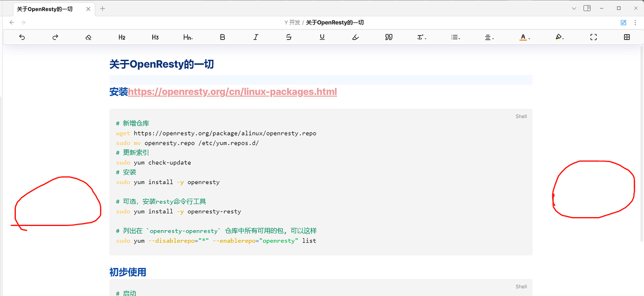Open the list type dropdown
The height and width of the screenshot is (296, 644).
tap(456, 37)
